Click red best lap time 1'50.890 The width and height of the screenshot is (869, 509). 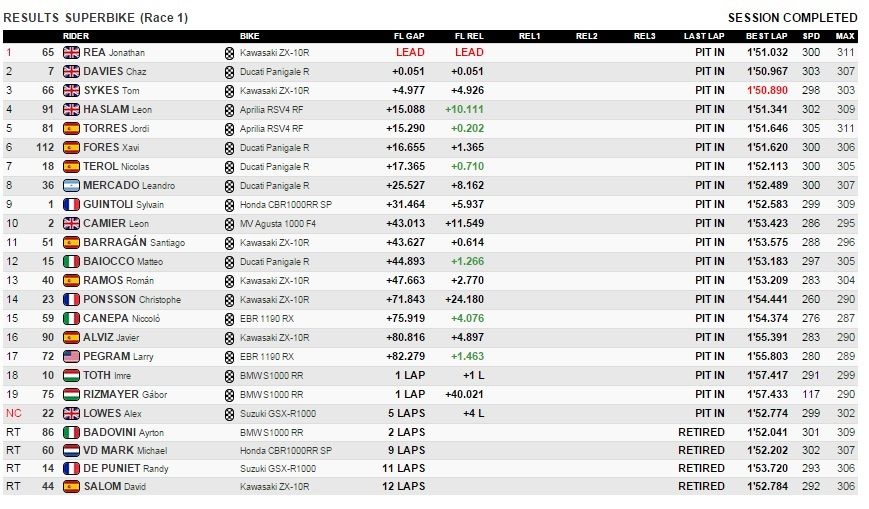(767, 90)
